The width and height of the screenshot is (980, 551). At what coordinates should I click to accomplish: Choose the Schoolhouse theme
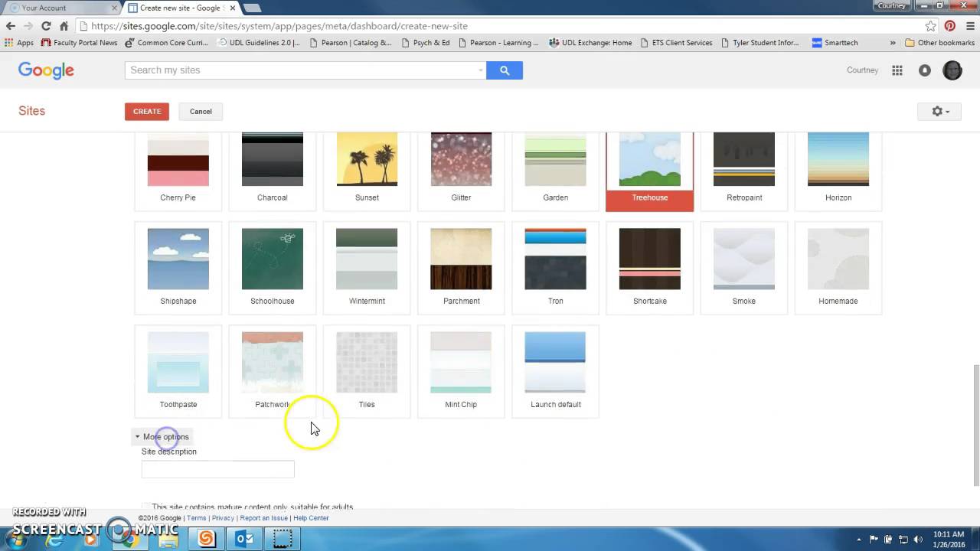point(273,268)
